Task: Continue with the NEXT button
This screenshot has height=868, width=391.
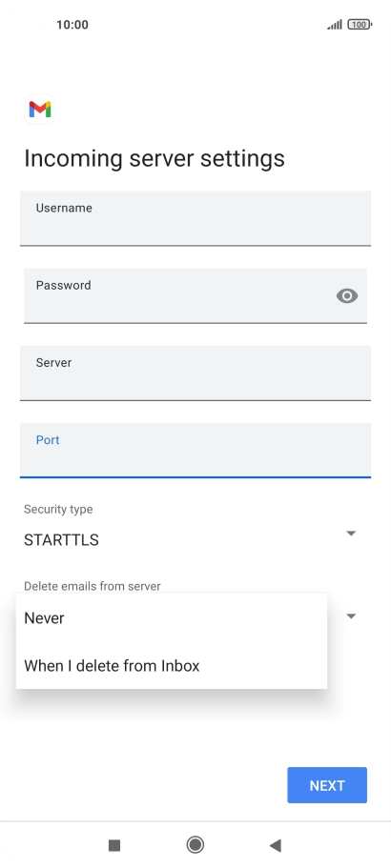Action: click(327, 785)
